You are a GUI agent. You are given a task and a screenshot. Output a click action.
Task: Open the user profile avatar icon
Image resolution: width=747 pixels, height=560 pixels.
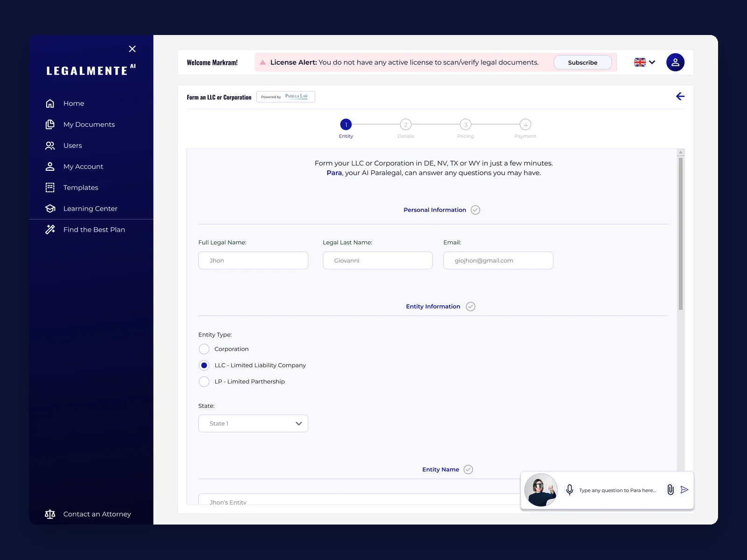point(675,62)
